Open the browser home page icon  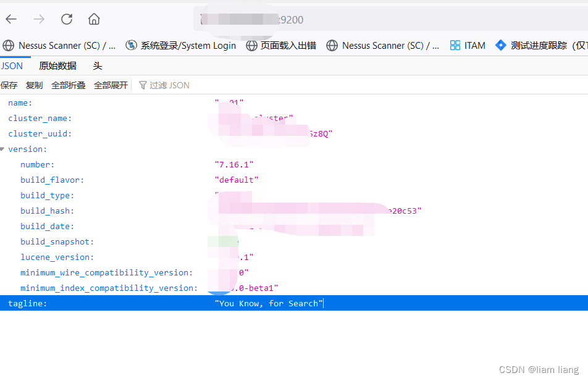[x=94, y=19]
